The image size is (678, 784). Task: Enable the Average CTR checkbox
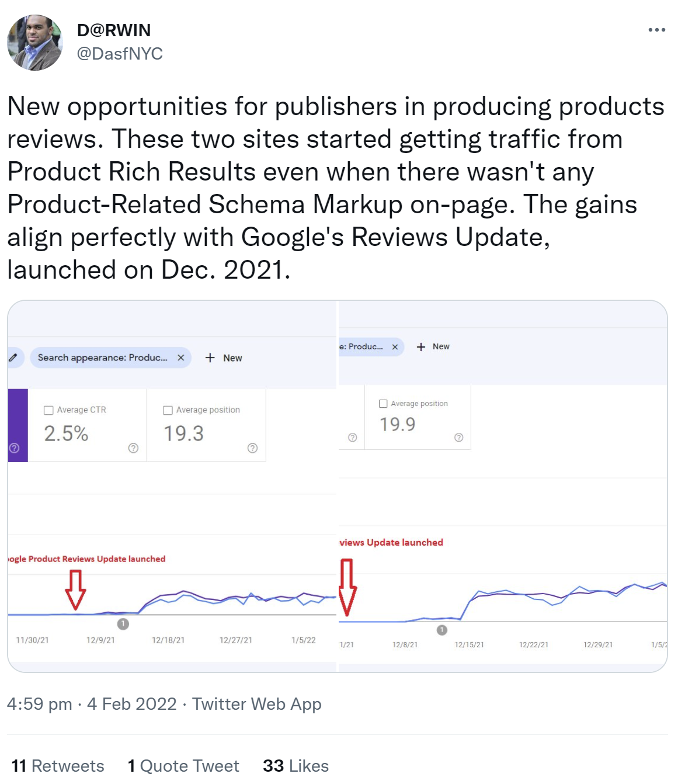tap(49, 410)
